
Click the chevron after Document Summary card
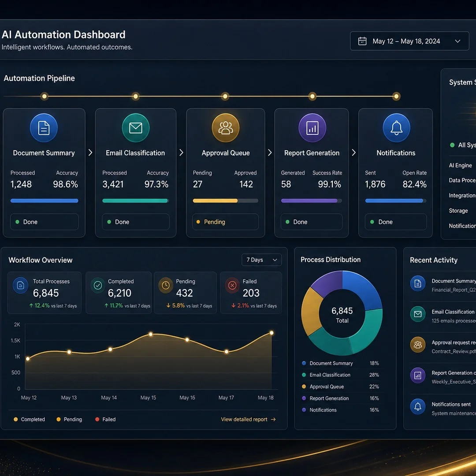point(90,152)
